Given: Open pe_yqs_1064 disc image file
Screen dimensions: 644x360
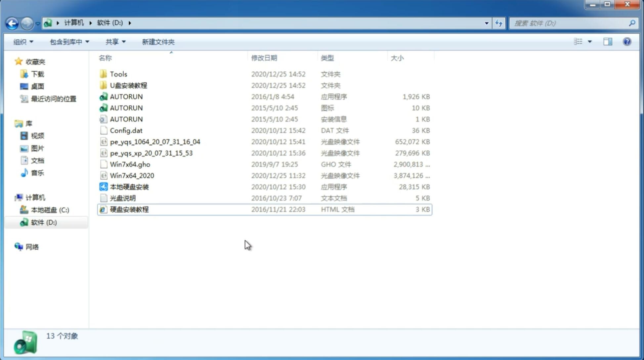Looking at the screenshot, I should pyautogui.click(x=155, y=142).
